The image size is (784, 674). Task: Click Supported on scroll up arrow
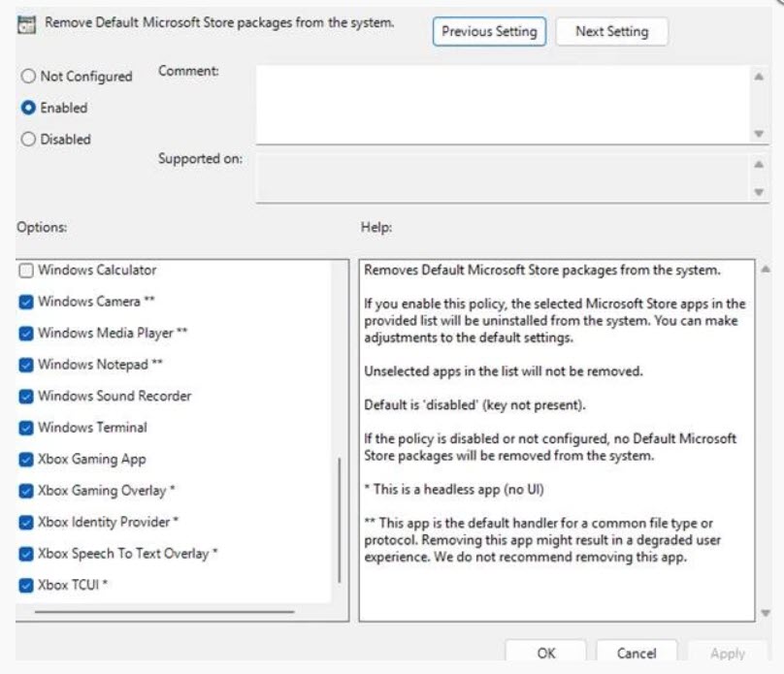(x=759, y=164)
